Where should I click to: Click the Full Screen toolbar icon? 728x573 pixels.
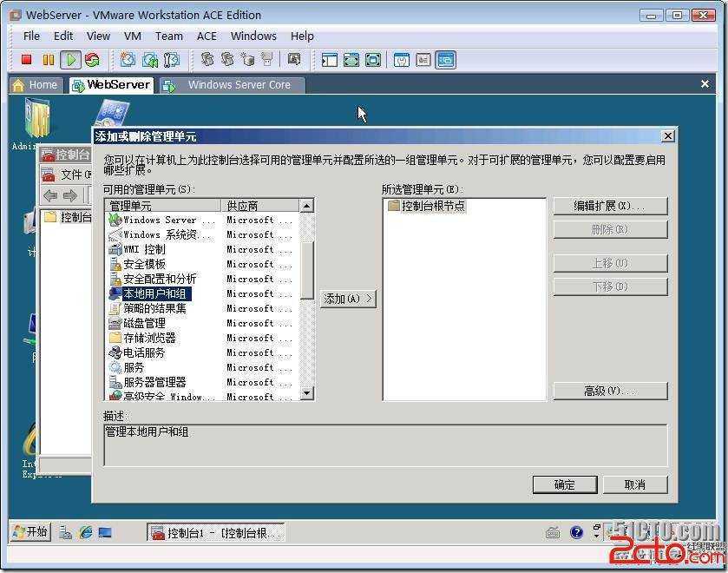pyautogui.click(x=373, y=60)
